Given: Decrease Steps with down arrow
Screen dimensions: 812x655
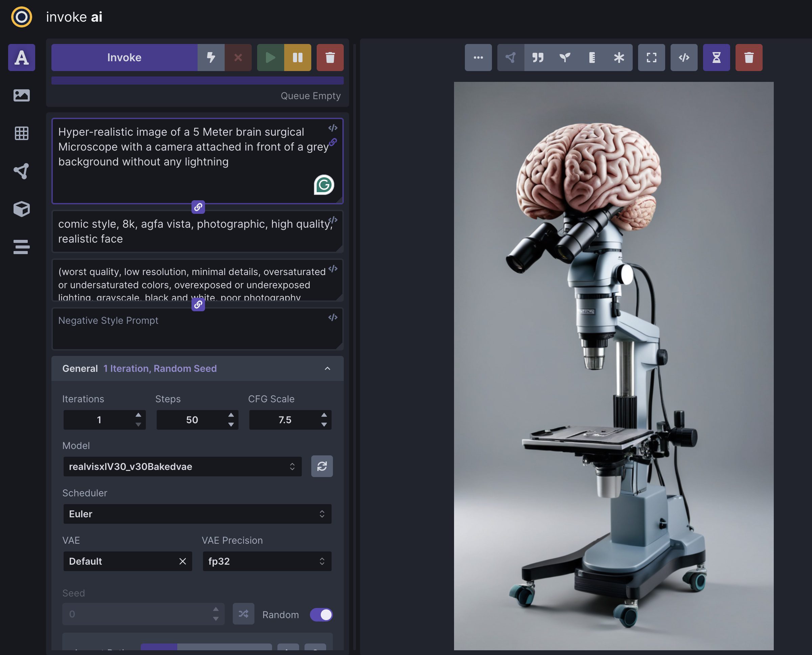Looking at the screenshot, I should click(x=231, y=425).
